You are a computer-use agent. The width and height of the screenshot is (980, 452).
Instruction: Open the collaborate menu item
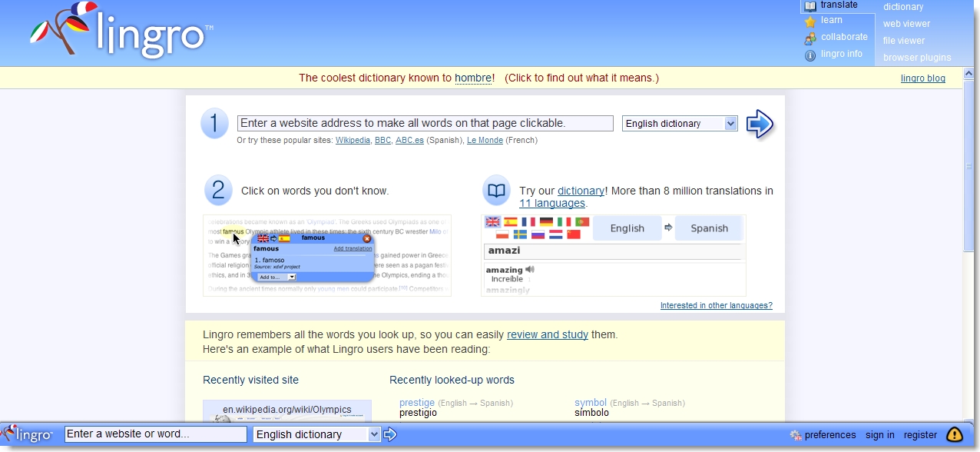(844, 37)
